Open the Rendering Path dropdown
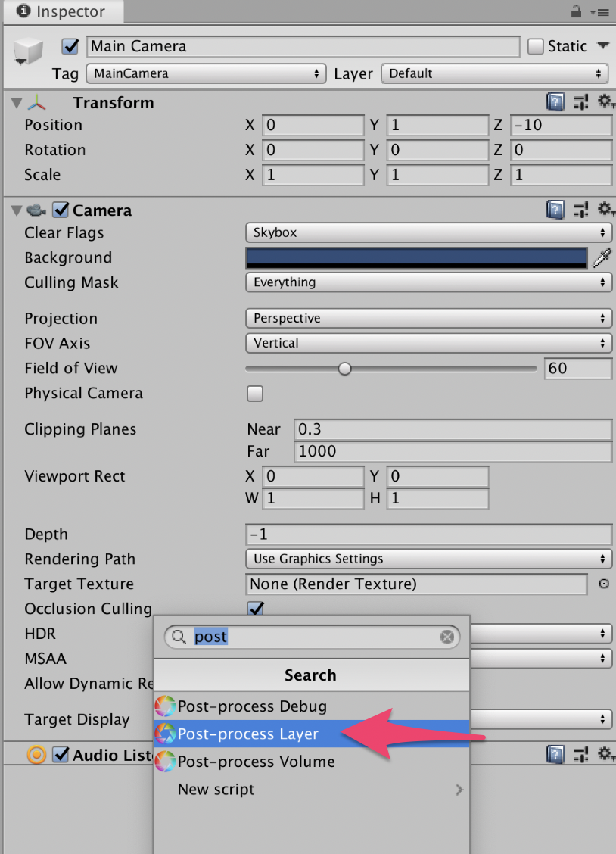This screenshot has height=854, width=616. click(x=429, y=559)
